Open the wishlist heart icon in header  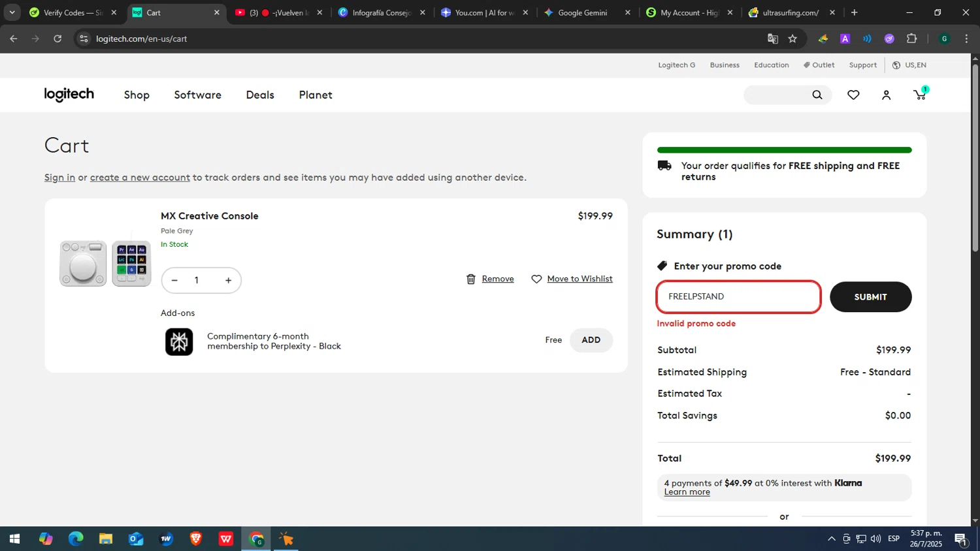(x=853, y=95)
